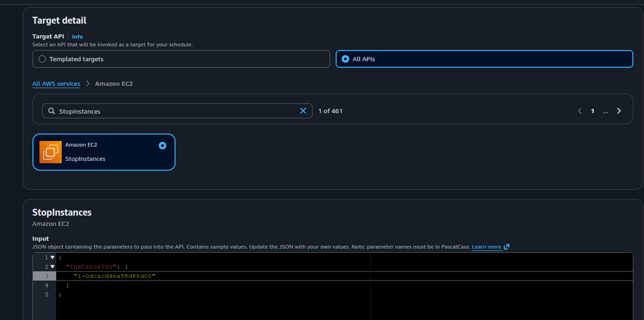This screenshot has width=644, height=320.
Task: Select the All APIs radio option
Action: click(345, 59)
